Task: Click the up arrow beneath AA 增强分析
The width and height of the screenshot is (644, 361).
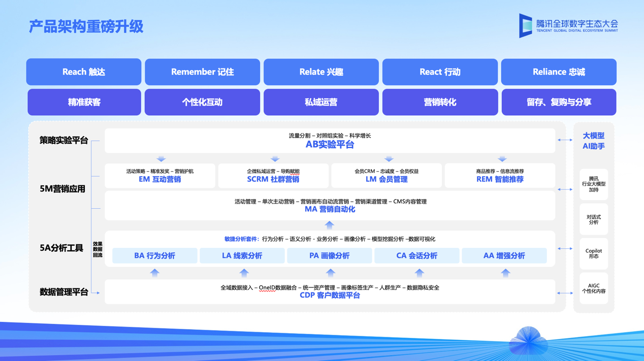Action: 505,273
